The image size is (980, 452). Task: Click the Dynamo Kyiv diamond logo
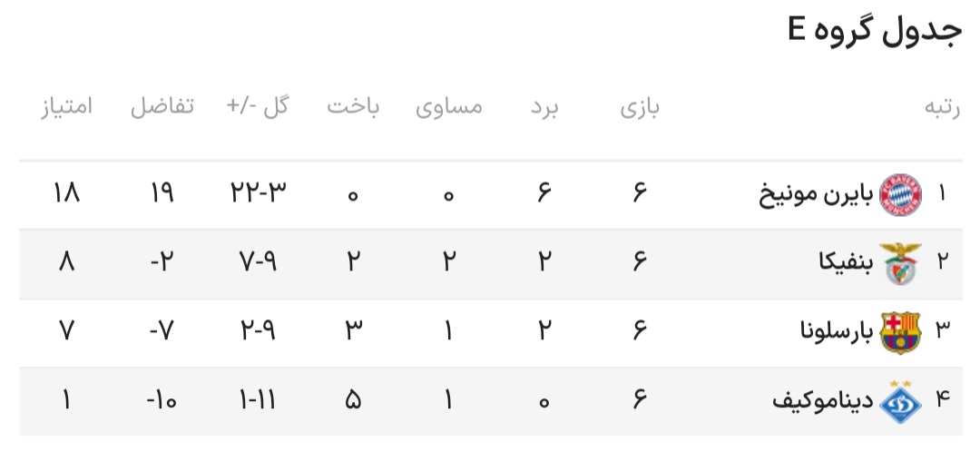pos(900,401)
